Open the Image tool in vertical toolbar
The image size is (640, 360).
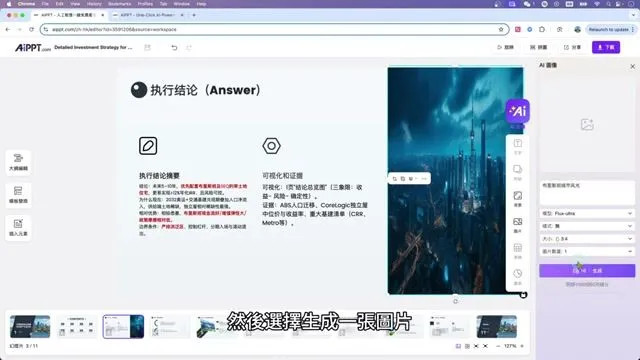click(518, 224)
